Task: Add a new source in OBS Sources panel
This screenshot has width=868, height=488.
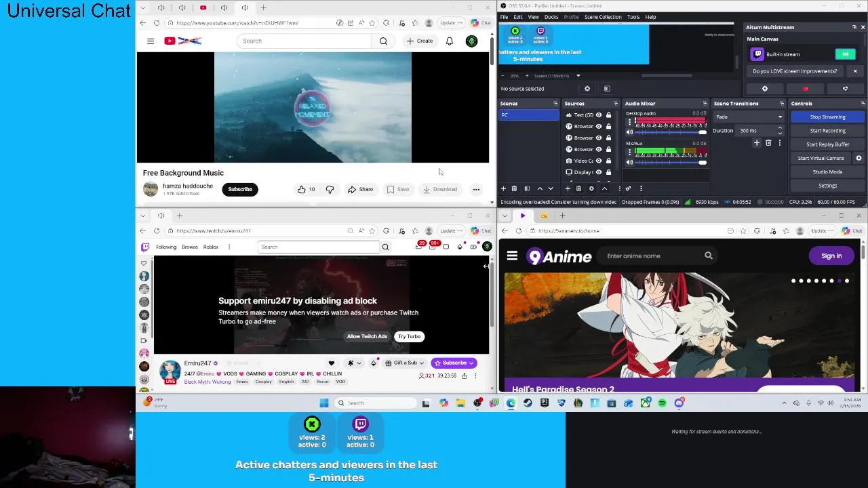Action: coord(568,188)
